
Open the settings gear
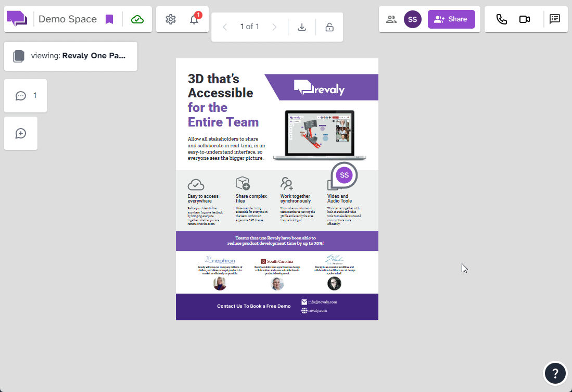point(170,19)
